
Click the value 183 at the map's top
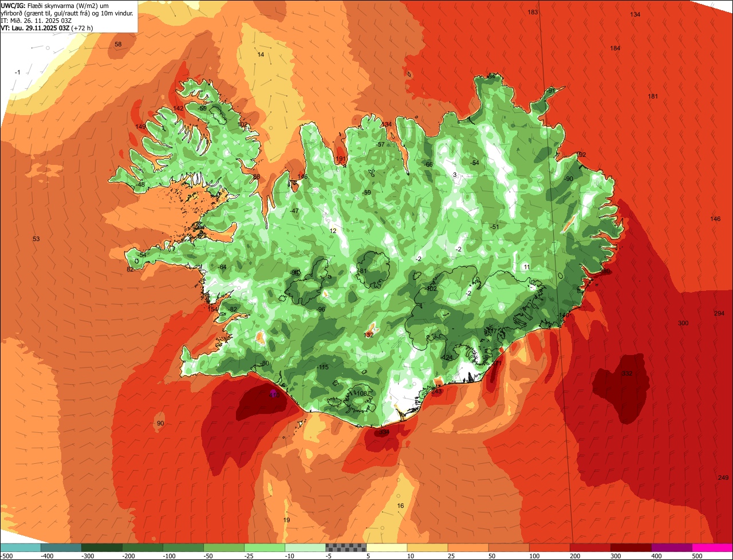coord(533,12)
